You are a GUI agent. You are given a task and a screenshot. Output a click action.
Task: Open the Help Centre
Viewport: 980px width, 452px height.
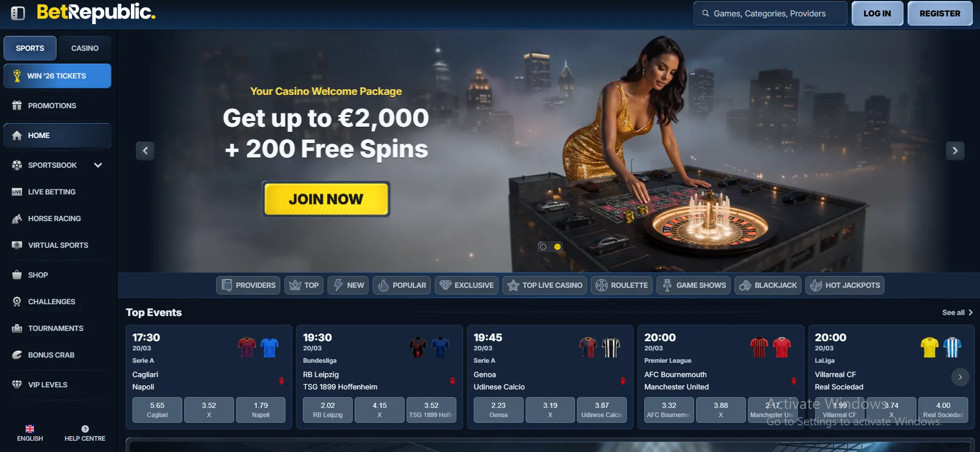(x=85, y=434)
